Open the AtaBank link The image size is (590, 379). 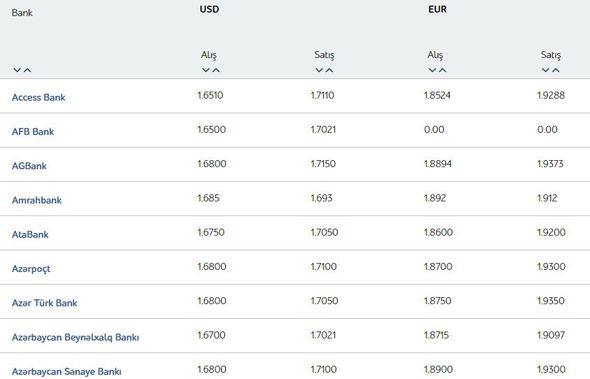click(x=30, y=234)
